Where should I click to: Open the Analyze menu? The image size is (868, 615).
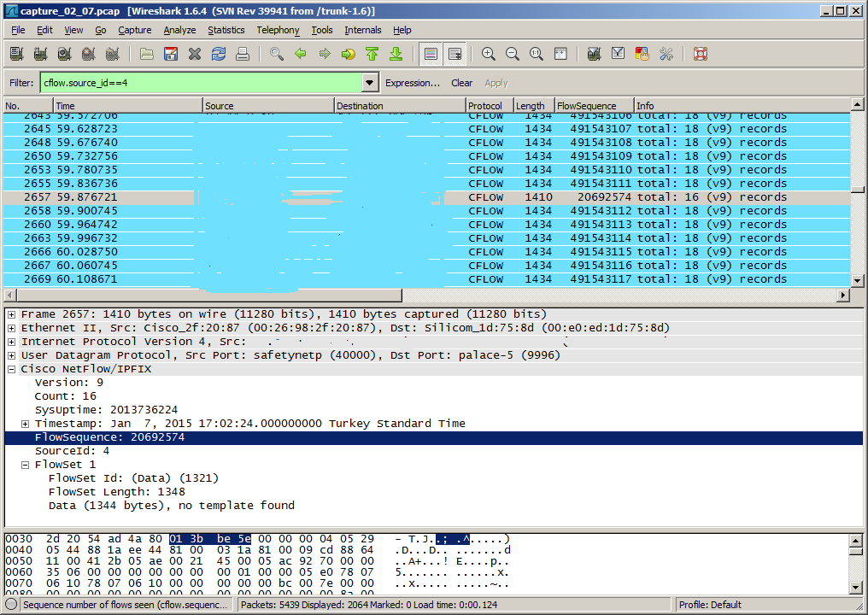pos(179,30)
